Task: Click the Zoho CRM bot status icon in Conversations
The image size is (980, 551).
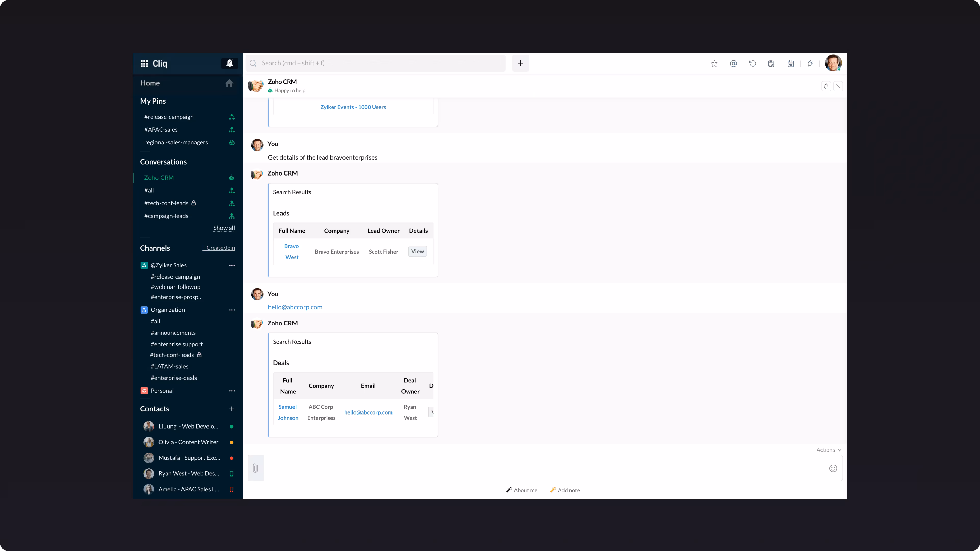Action: [x=232, y=178]
